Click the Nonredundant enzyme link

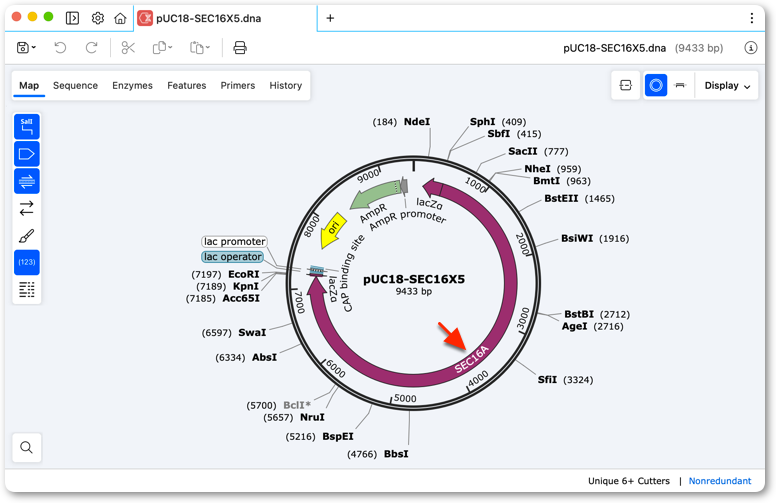click(x=720, y=481)
